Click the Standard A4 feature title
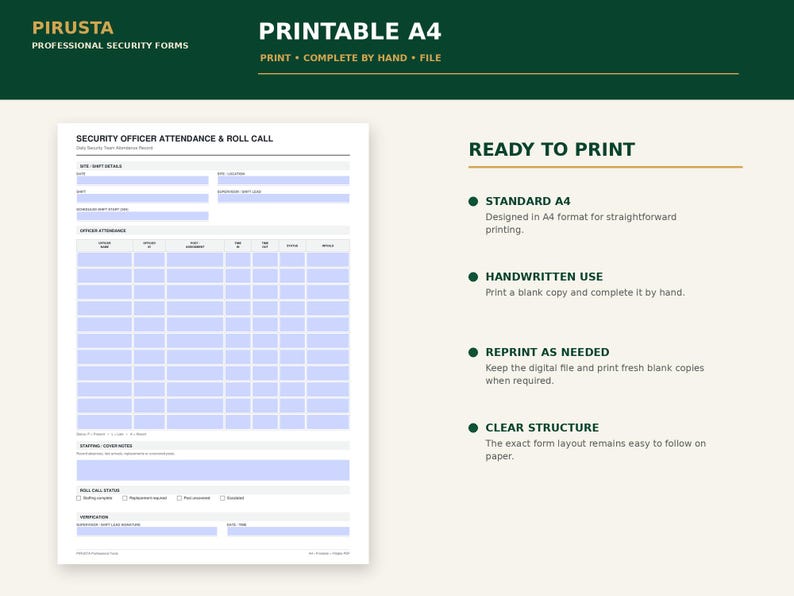The image size is (794, 596). (x=528, y=201)
